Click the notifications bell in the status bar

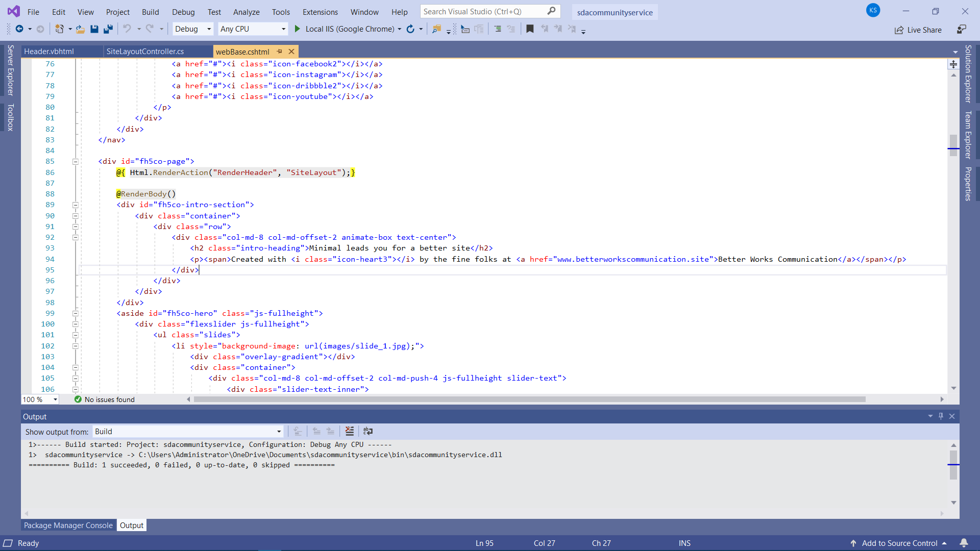(x=964, y=543)
